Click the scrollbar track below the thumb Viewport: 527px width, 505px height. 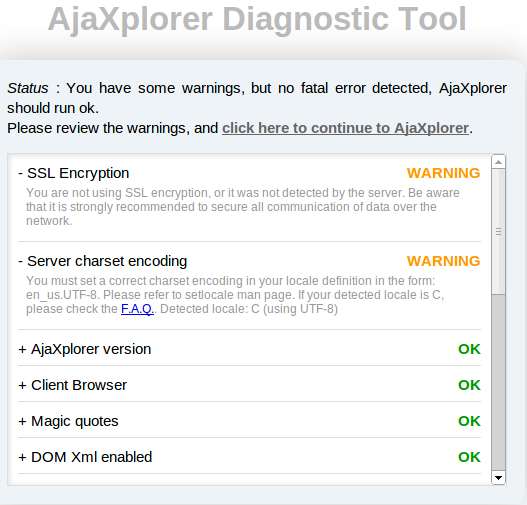pos(498,382)
